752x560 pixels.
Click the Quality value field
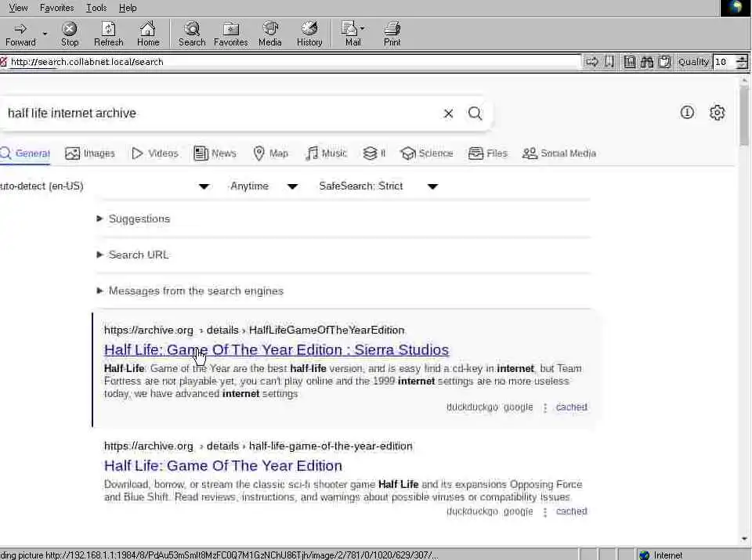[x=724, y=62]
